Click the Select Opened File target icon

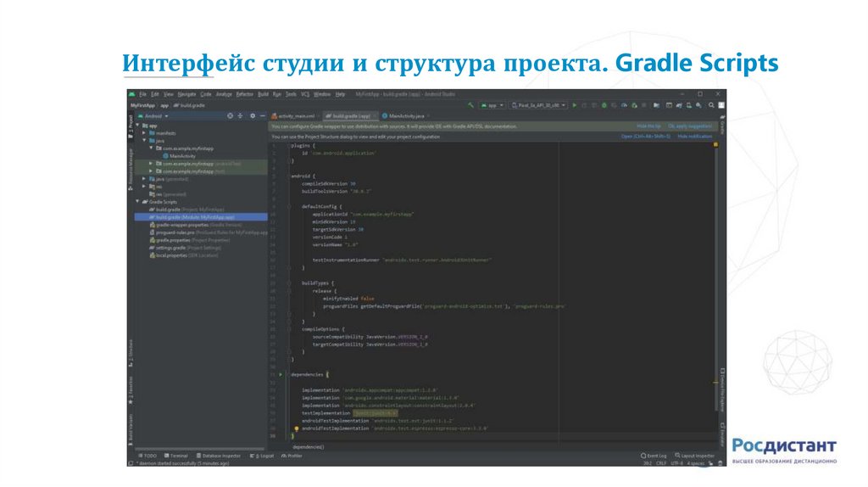tap(231, 115)
